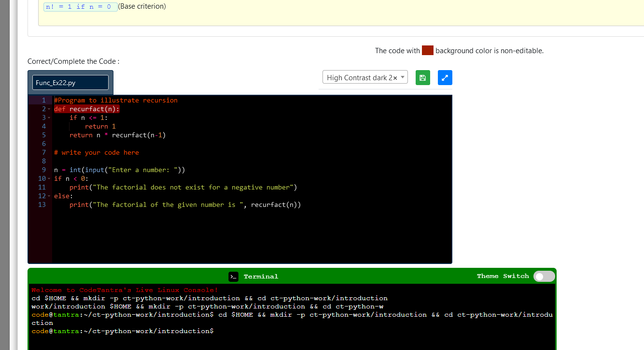This screenshot has width=644, height=350.
Task: Click the 'return 1' code line
Action: coord(100,127)
